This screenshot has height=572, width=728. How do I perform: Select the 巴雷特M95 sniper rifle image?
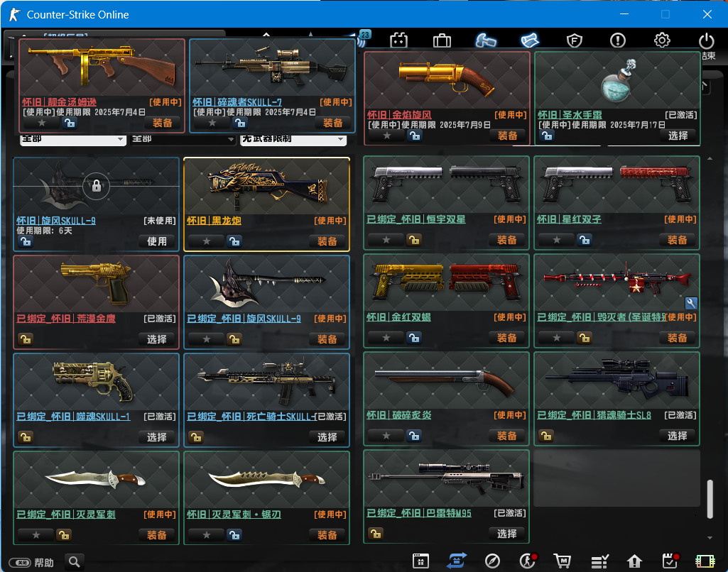click(446, 478)
